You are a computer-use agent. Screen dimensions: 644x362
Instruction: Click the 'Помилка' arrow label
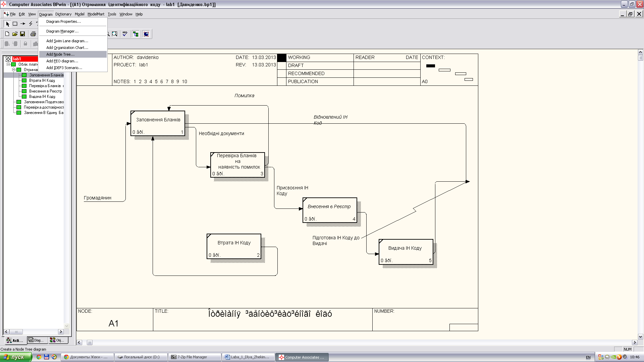pos(244,96)
